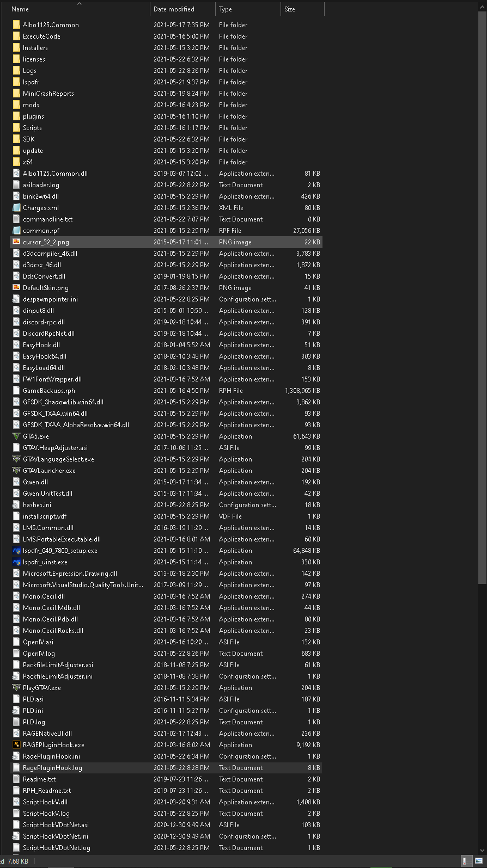Screen dimensions: 487x868
Task: Click the scrollbar up arrow
Action: (x=482, y=6)
